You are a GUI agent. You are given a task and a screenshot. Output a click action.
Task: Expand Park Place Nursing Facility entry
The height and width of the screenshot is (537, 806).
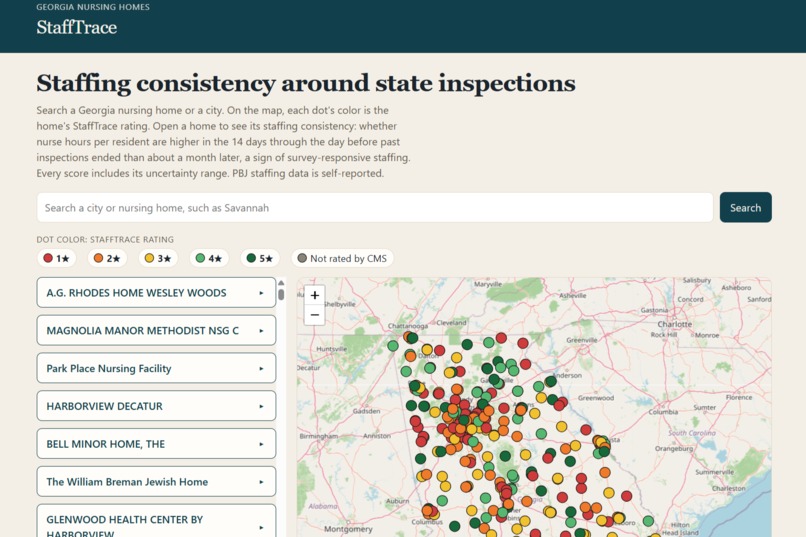(x=156, y=368)
